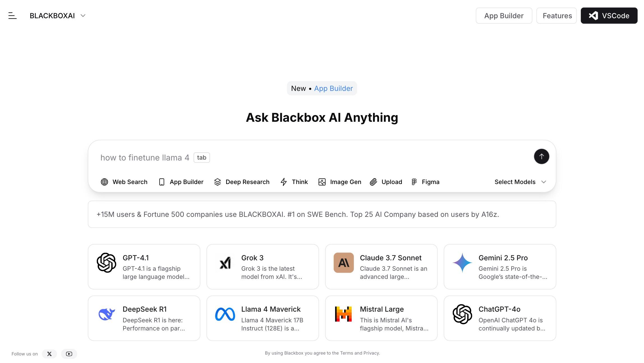The width and height of the screenshot is (644, 363).
Task: Open App Builder in top navigation
Action: (504, 16)
